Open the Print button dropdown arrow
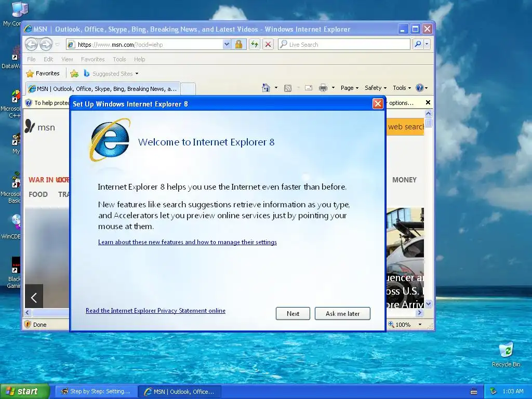 coord(333,88)
